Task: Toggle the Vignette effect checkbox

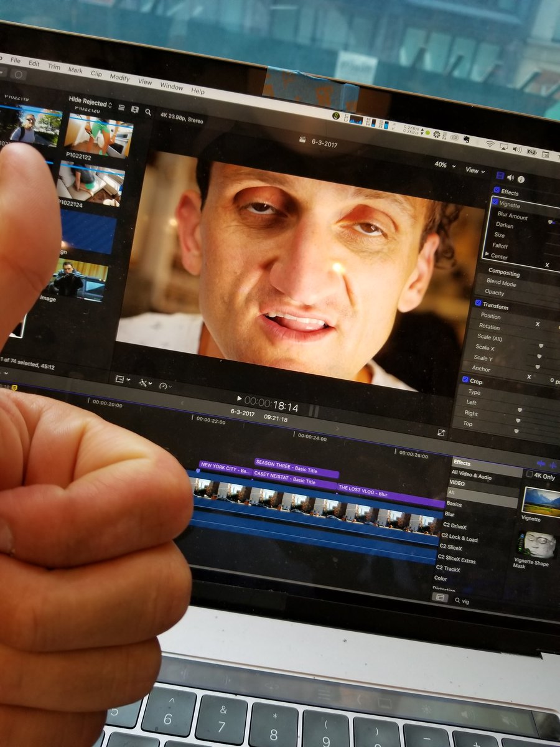Action: coord(495,202)
